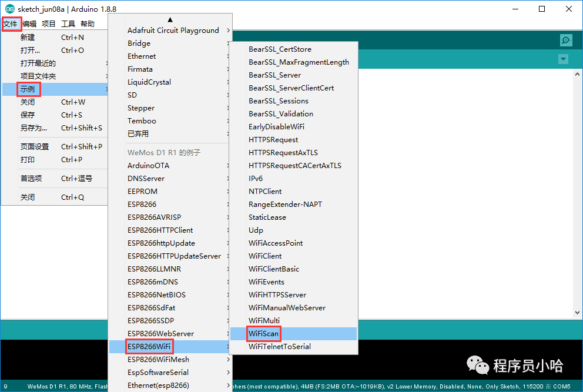Open the sketch tab dropdown arrow

coord(563,59)
